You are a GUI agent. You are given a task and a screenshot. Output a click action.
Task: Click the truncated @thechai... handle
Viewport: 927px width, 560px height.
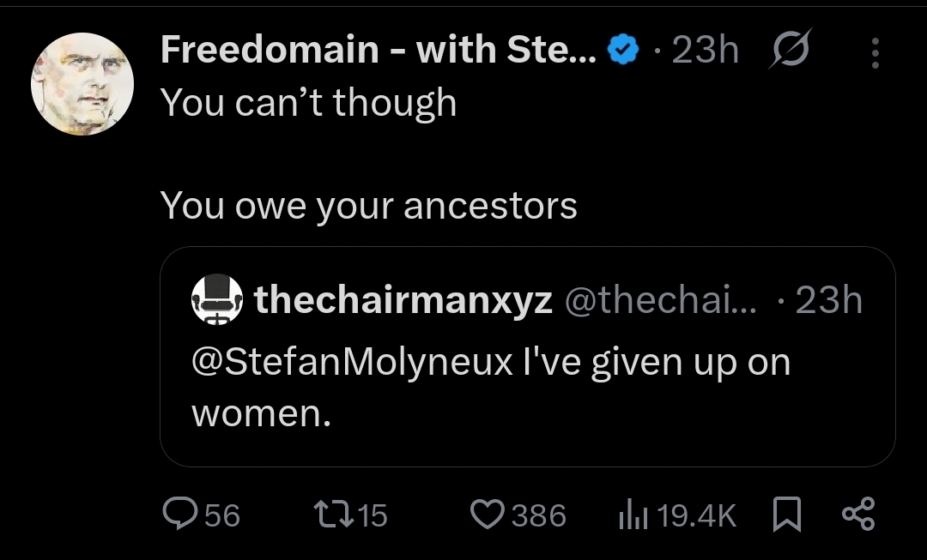point(659,300)
